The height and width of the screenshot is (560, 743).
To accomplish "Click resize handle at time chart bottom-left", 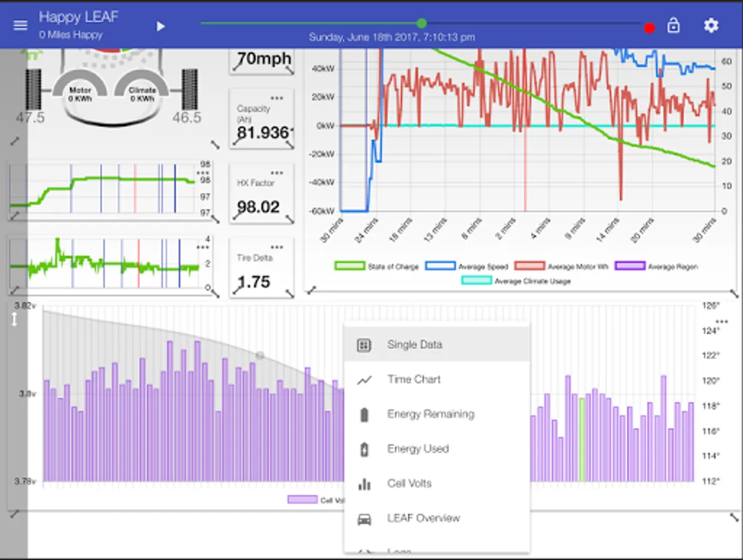I will pyautogui.click(x=311, y=291).
